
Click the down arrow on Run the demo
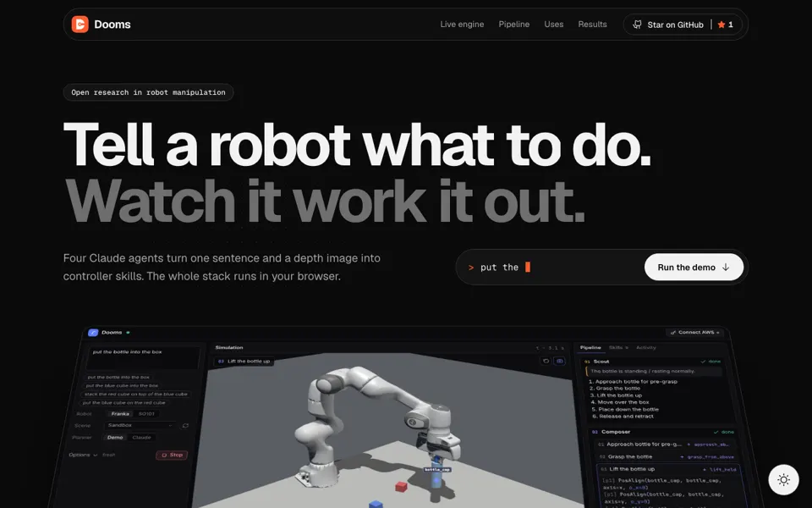726,267
